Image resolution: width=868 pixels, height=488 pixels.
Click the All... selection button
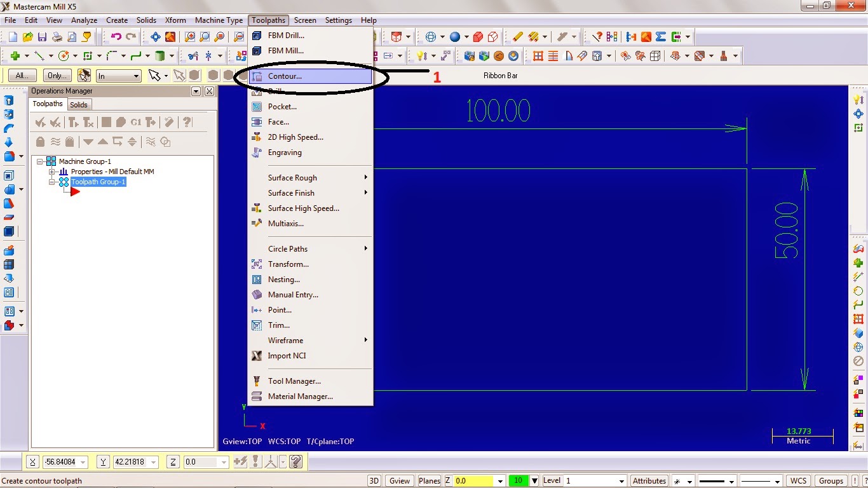(x=22, y=76)
